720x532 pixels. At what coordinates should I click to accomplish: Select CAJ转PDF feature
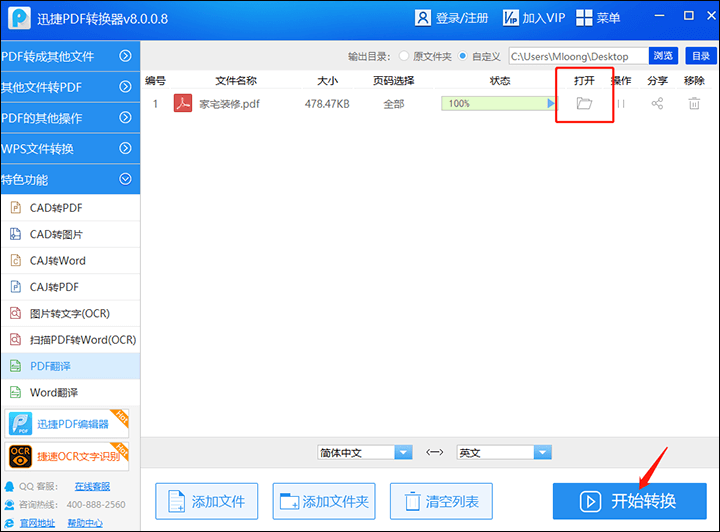[71, 287]
